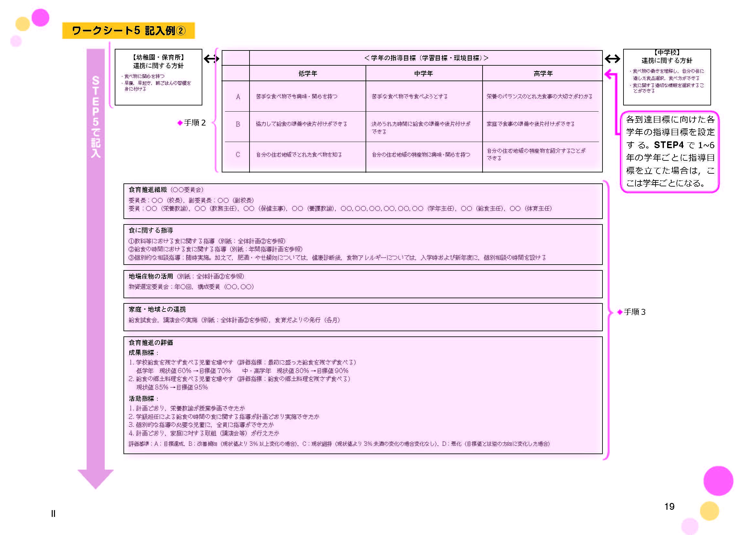756x535 pixels.
Task: Click the large pink circle bottom right
Action: tap(718, 481)
